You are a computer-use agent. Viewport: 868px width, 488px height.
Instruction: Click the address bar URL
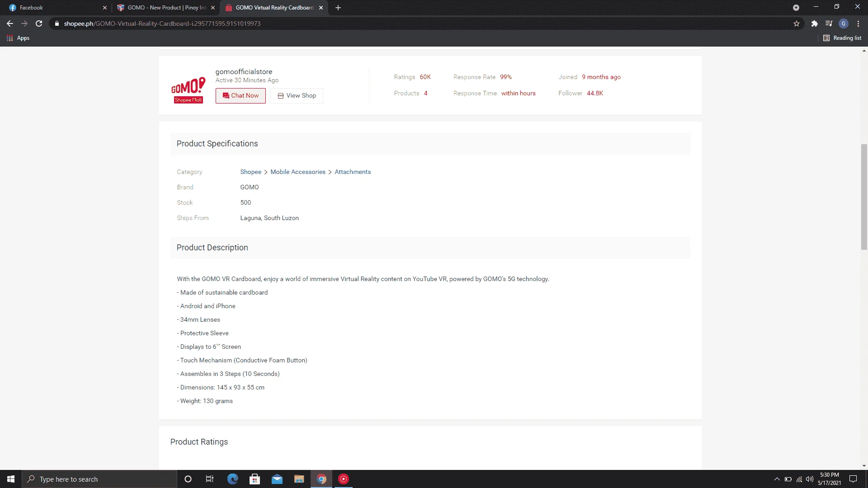pyautogui.click(x=162, y=23)
